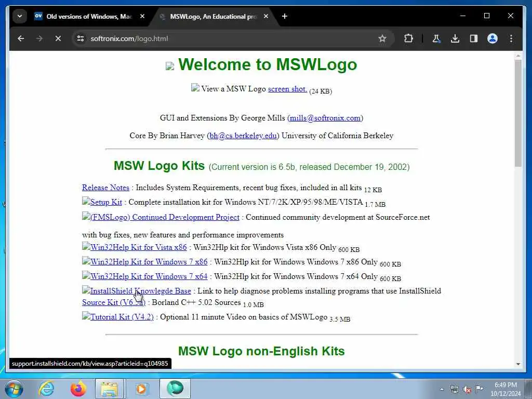The width and height of the screenshot is (532, 399).
Task: Open the network tray icon
Action: (455, 389)
